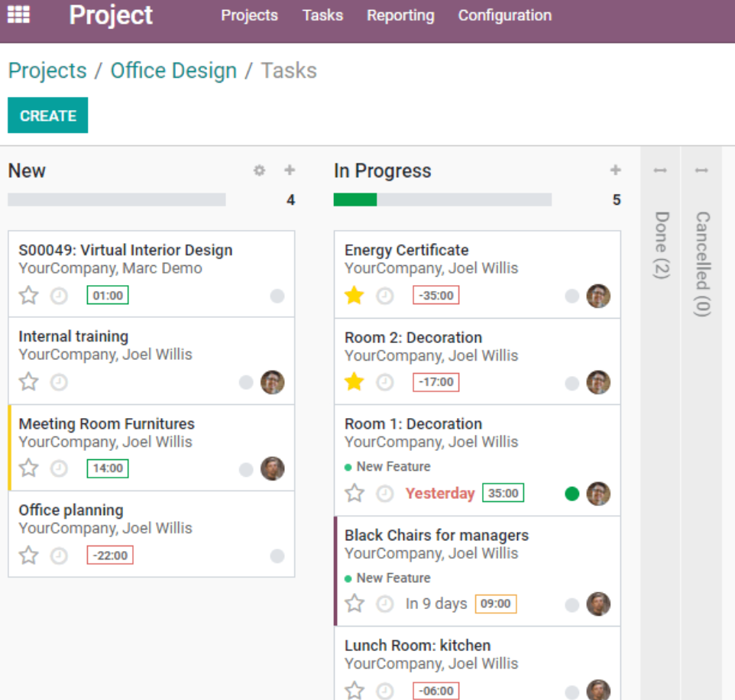Open the apps grid menu icon
735x700 pixels.
click(18, 15)
